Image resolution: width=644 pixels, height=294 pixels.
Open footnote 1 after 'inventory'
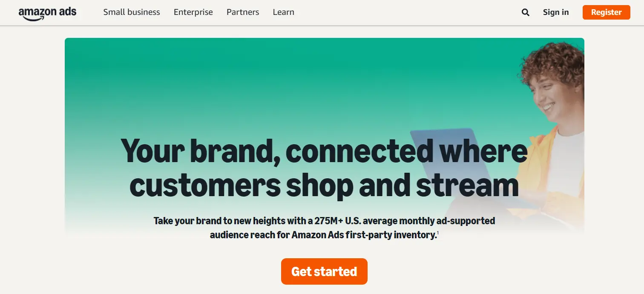coord(438,232)
